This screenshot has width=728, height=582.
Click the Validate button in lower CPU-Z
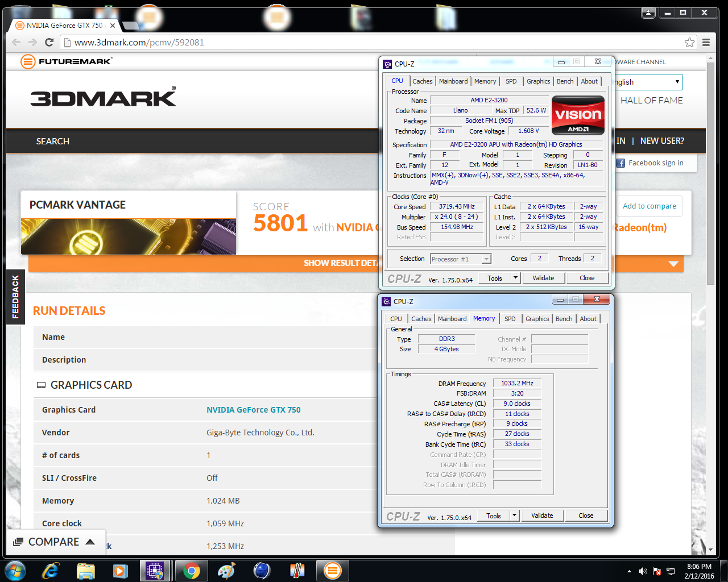pos(542,516)
